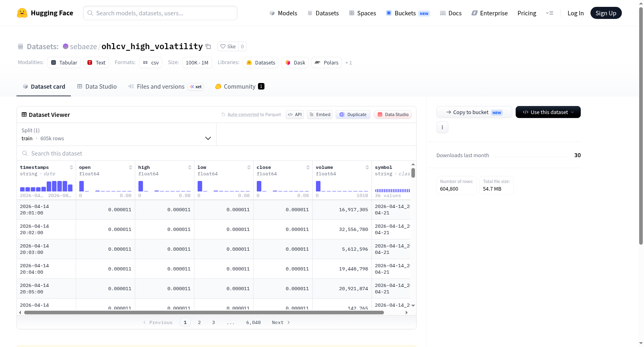Open the Dataset card tab

pyautogui.click(x=44, y=87)
